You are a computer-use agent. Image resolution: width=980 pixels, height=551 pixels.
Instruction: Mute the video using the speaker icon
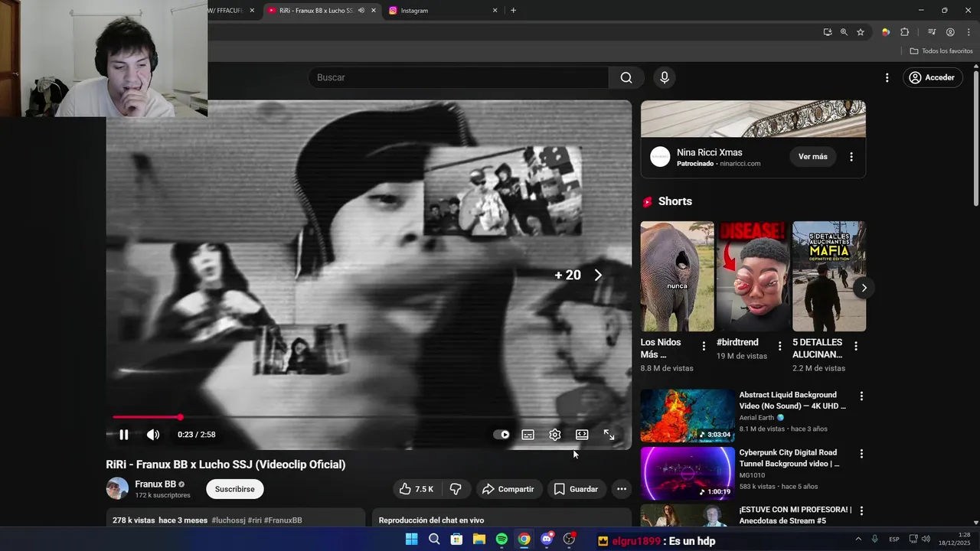point(153,435)
